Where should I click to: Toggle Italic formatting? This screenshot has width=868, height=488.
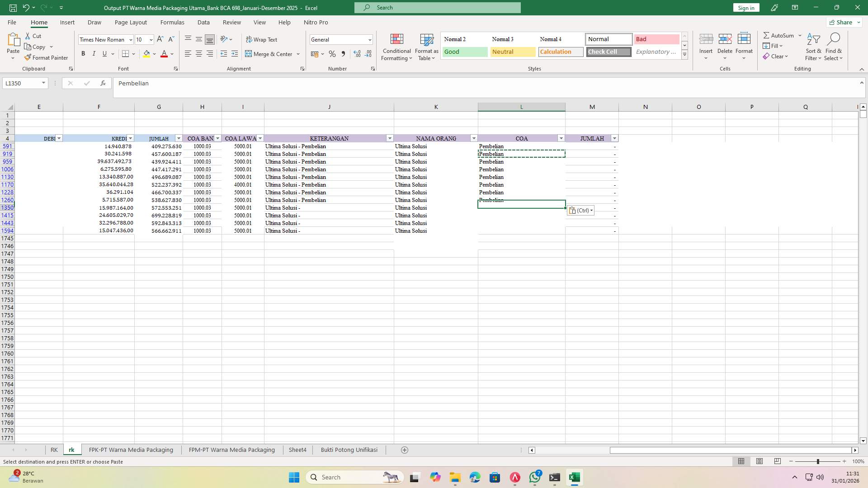94,54
